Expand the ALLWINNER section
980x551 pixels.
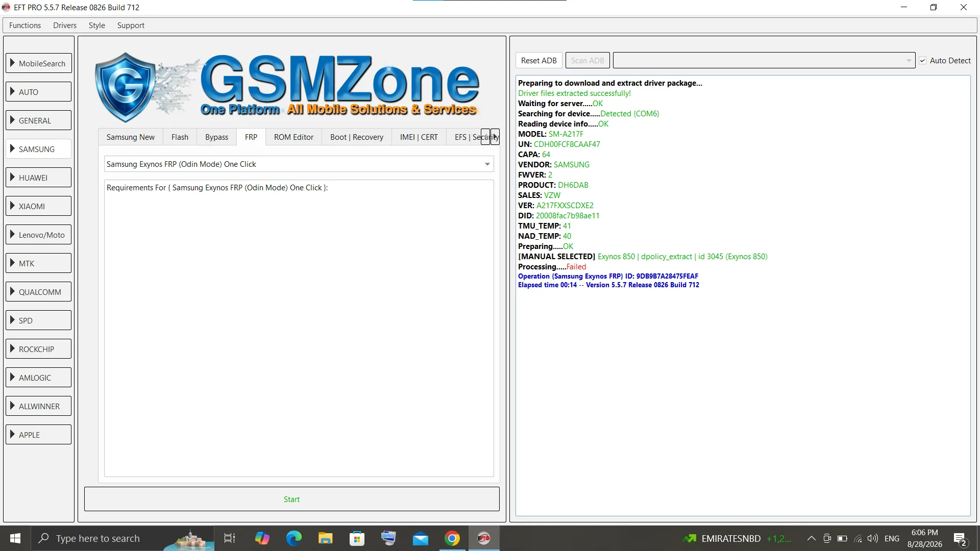coord(39,406)
